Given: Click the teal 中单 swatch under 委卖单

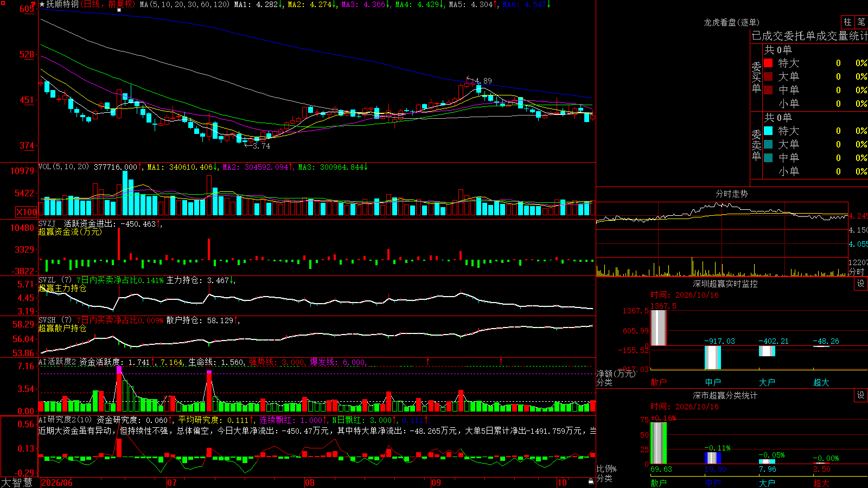Looking at the screenshot, I should tap(768, 158).
